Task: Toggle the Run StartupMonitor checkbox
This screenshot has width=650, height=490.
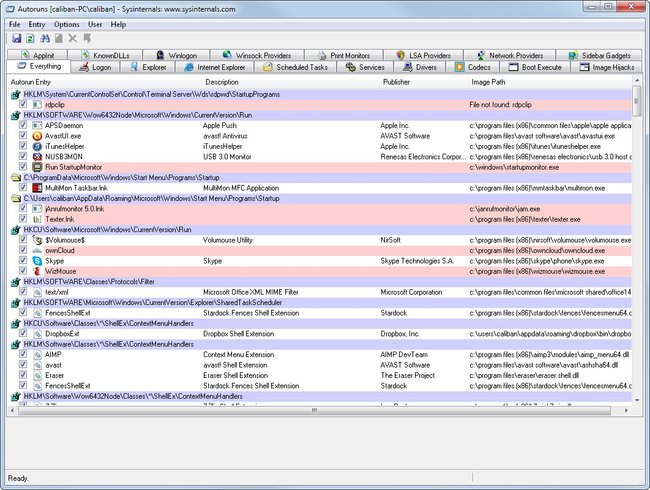Action: 23,166
